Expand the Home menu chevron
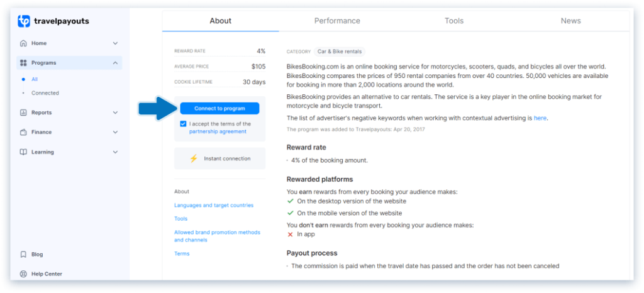 click(x=115, y=43)
